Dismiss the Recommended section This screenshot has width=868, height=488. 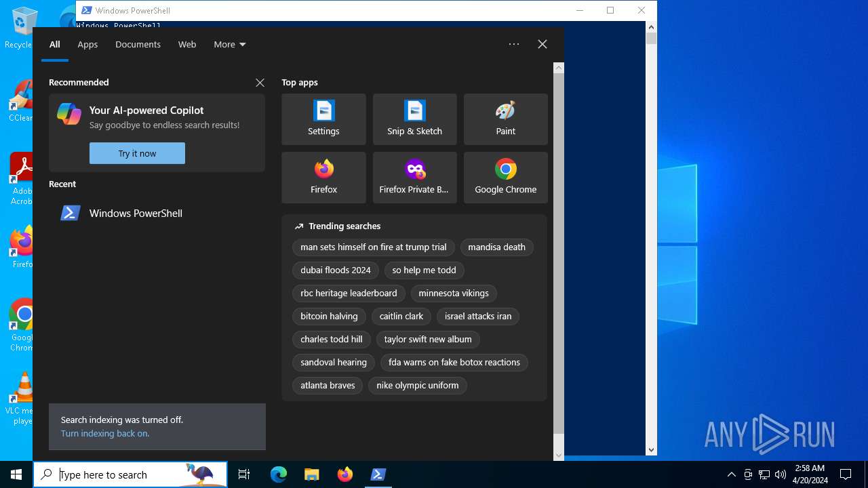click(260, 83)
